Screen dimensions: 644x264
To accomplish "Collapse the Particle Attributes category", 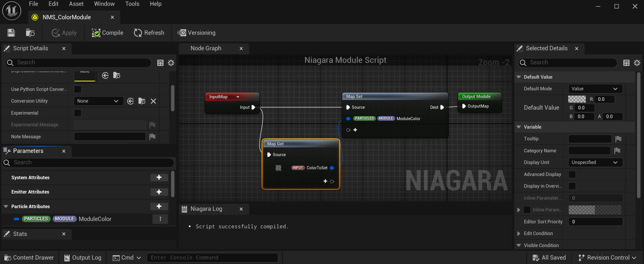I will click(6, 206).
